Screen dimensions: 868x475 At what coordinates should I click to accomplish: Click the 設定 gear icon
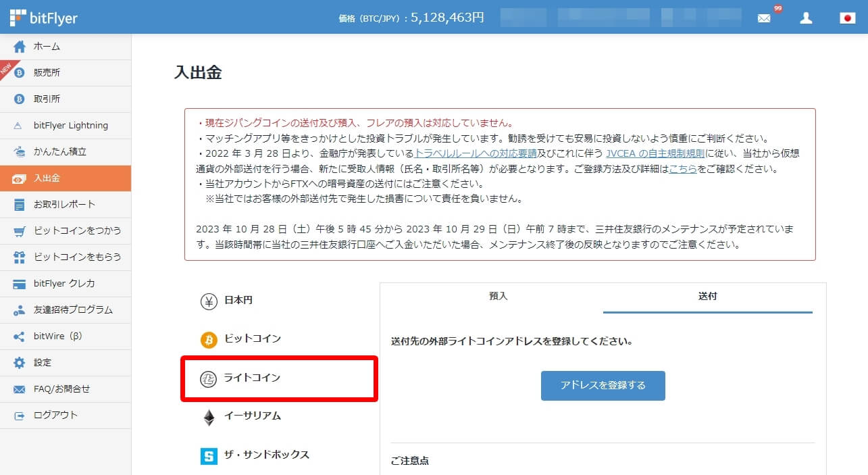tap(20, 363)
